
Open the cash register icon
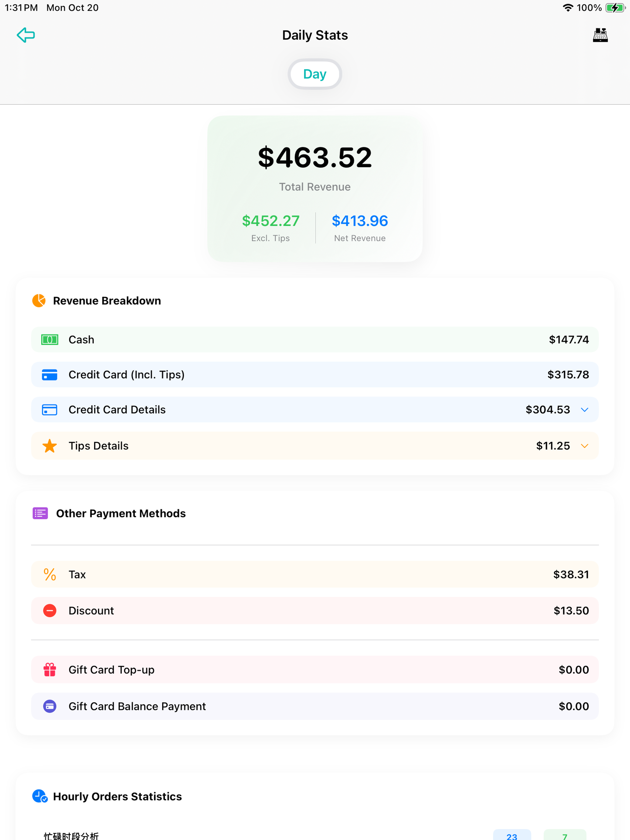[600, 35]
